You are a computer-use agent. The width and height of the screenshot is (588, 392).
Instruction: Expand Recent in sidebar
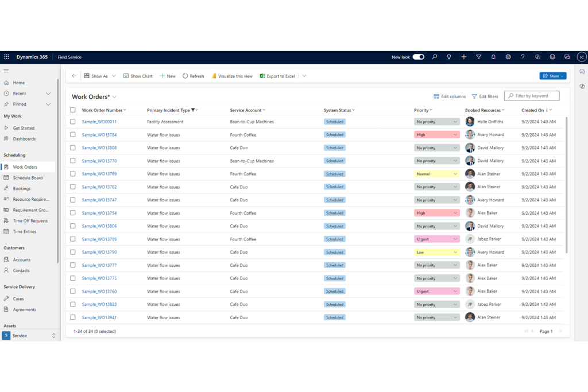(x=48, y=94)
